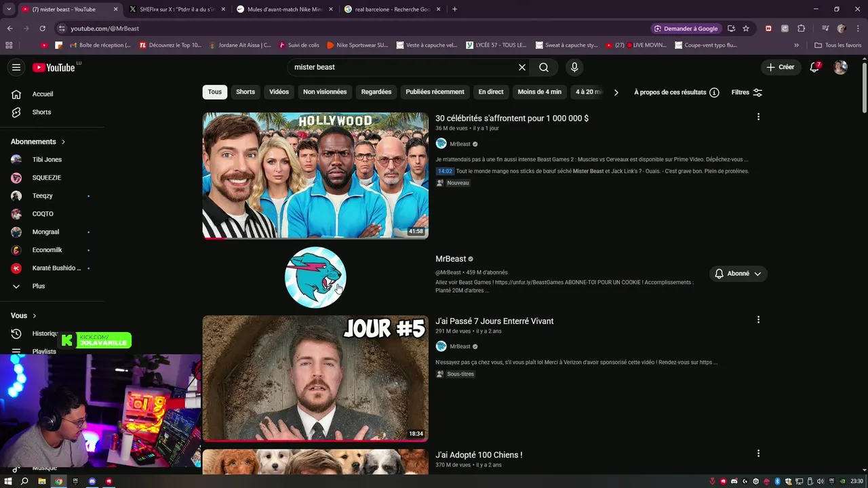Open options for J'ai Adopté 100 Chiens
The width and height of the screenshot is (868, 488).
758,453
